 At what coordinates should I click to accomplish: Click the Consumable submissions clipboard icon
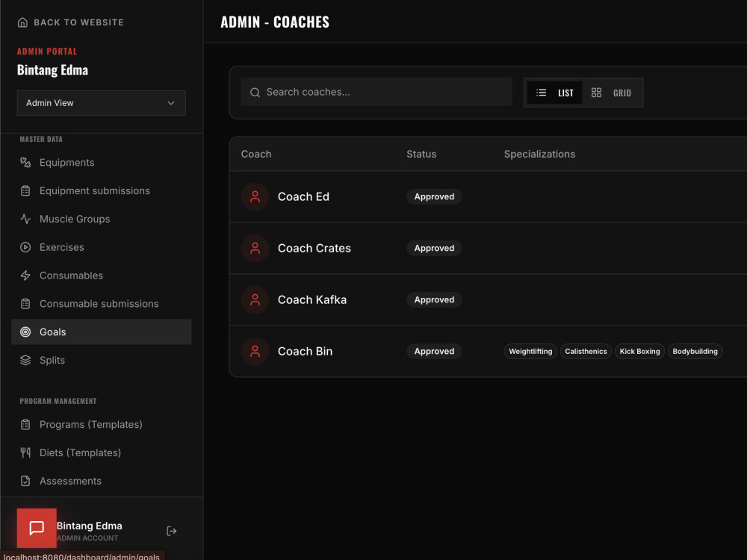click(25, 304)
